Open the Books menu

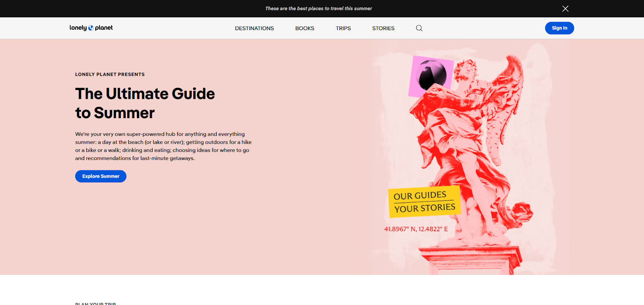tap(305, 28)
